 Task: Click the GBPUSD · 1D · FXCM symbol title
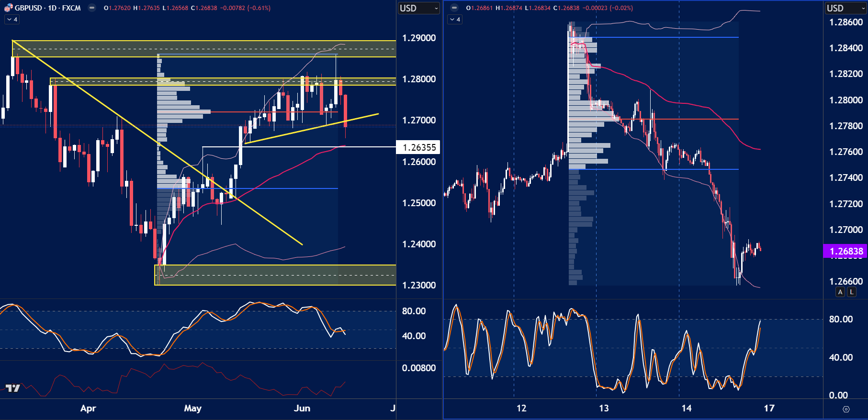click(x=48, y=8)
